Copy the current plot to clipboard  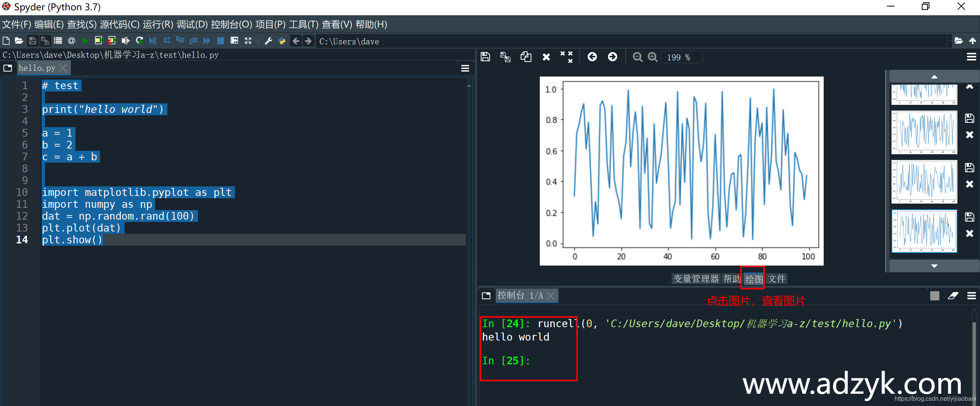(526, 57)
